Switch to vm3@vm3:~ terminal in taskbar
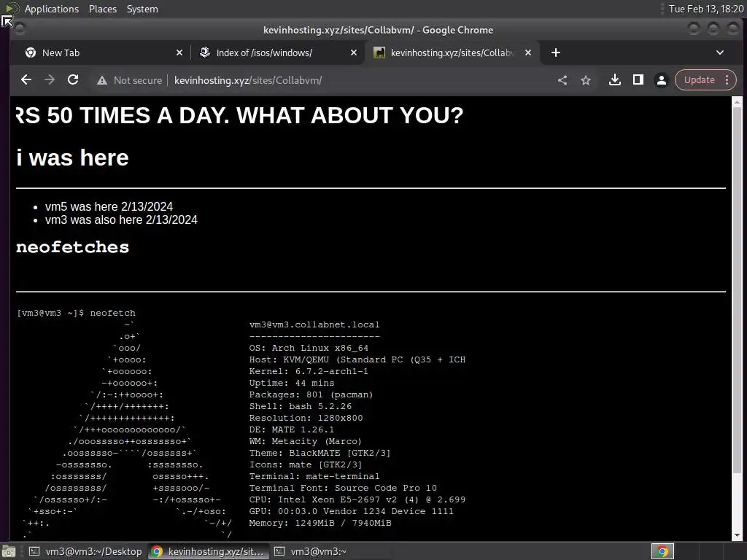 pos(330,551)
